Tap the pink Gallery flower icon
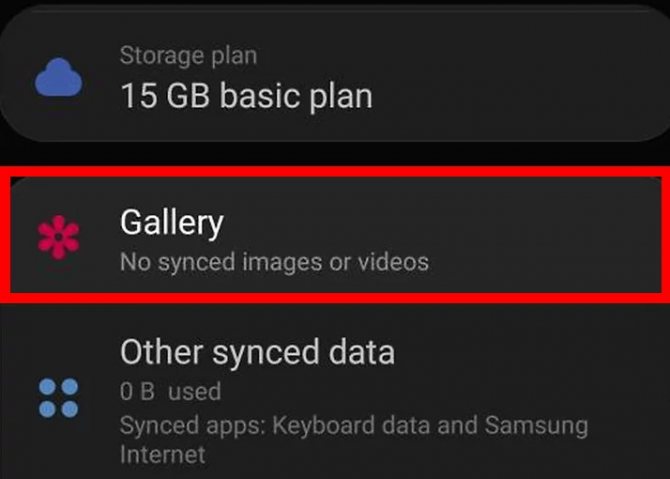The height and width of the screenshot is (479, 670). pyautogui.click(x=58, y=237)
